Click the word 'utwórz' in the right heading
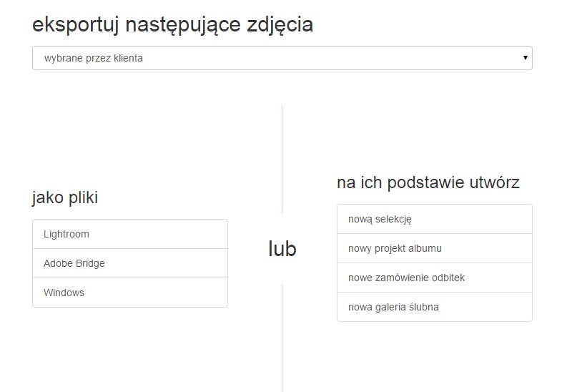The image size is (562, 392). [x=493, y=182]
